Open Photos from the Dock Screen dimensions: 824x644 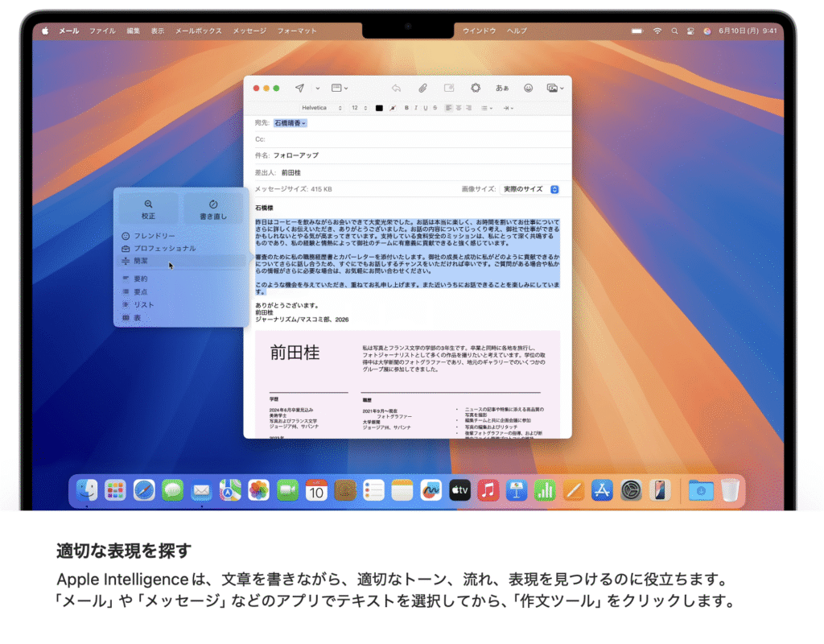click(258, 490)
